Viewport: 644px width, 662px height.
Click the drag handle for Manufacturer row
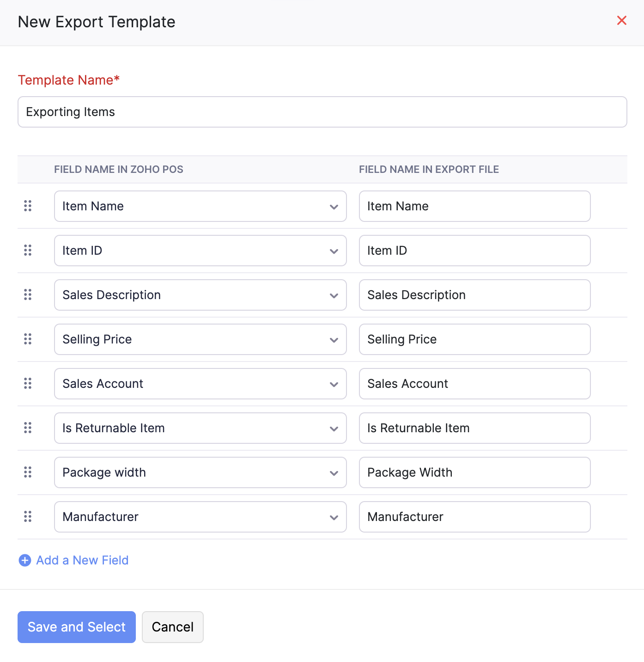(x=28, y=516)
